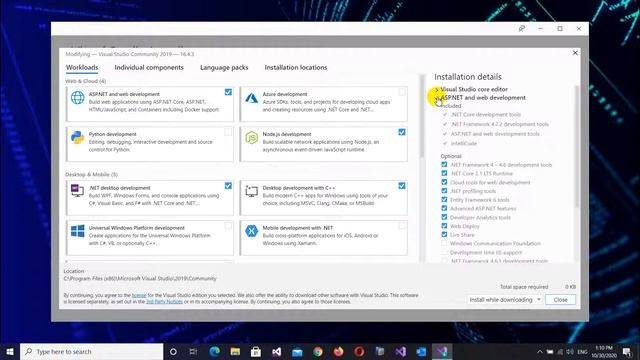Screen dimensions: 640x360
Task: Launch Microsoft Edge from the taskbar
Action: 214,351
